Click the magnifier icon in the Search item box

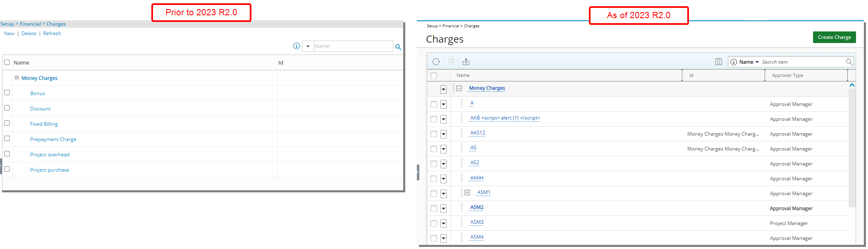(x=849, y=62)
